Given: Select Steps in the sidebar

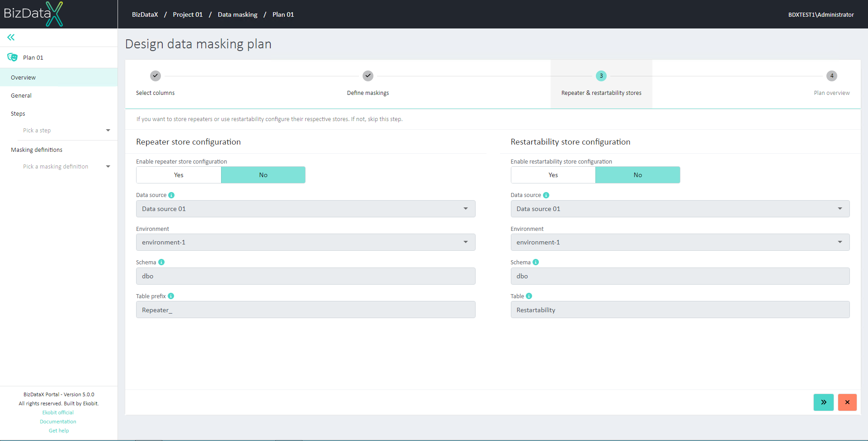Looking at the screenshot, I should point(59,113).
